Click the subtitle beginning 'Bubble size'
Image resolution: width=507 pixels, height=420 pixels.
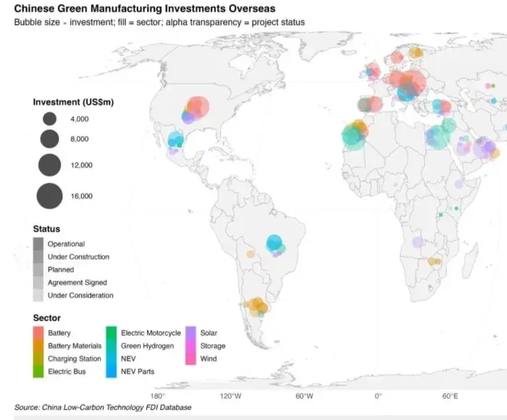(159, 22)
